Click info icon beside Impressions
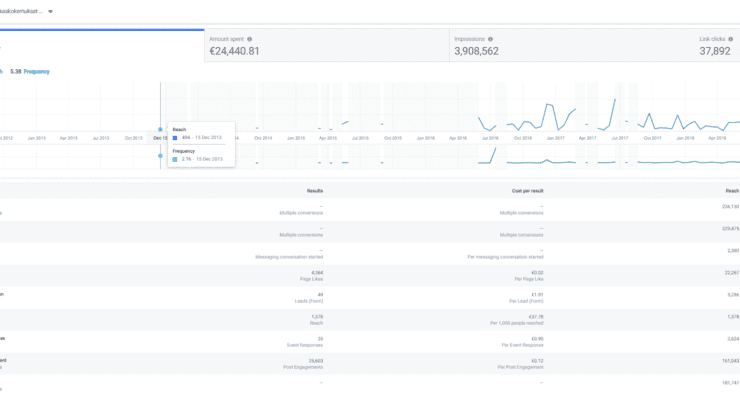This screenshot has height=394, width=740. 490,39
